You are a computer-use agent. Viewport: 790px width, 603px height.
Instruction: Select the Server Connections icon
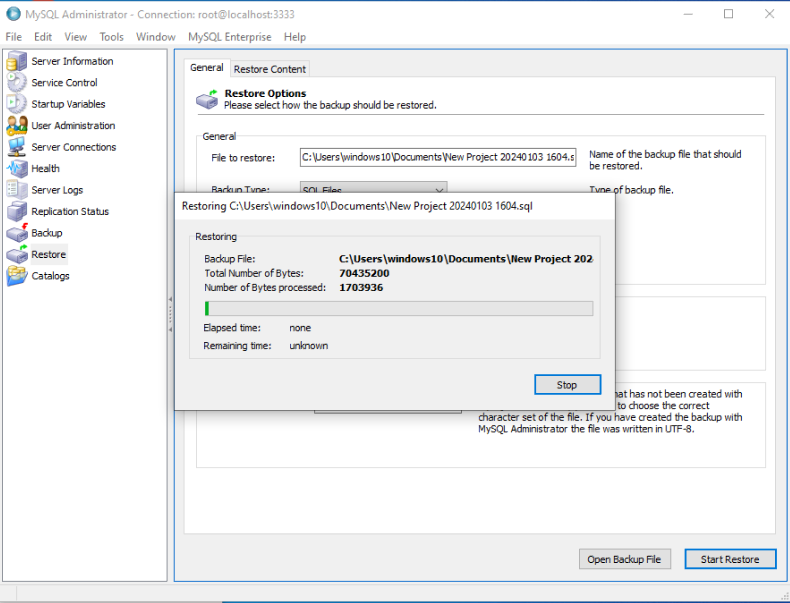click(17, 147)
